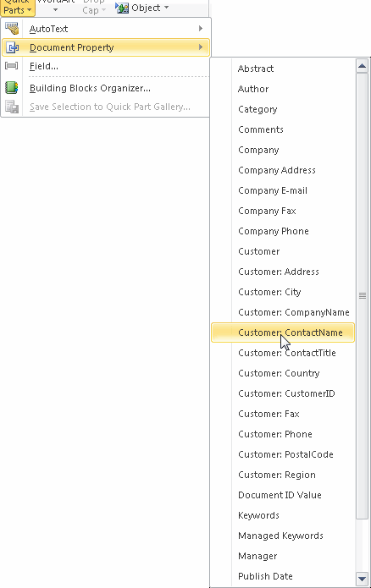The height and width of the screenshot is (588, 371).
Task: Select Customer: Fax property
Action: (283, 414)
